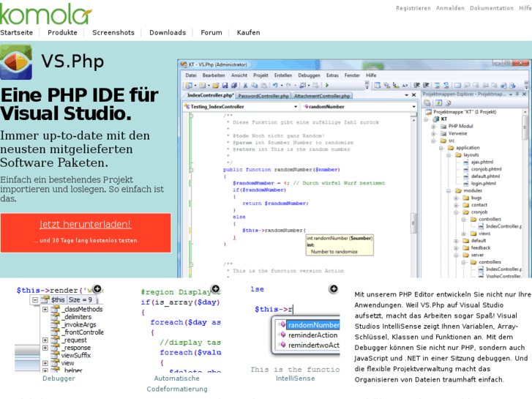The height and width of the screenshot is (399, 532).
Task: Open the Produkte navigation link
Action: (62, 33)
